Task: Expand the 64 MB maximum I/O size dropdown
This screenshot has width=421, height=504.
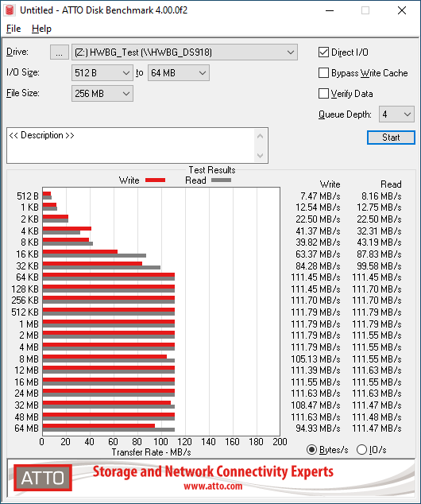Action: click(179, 73)
